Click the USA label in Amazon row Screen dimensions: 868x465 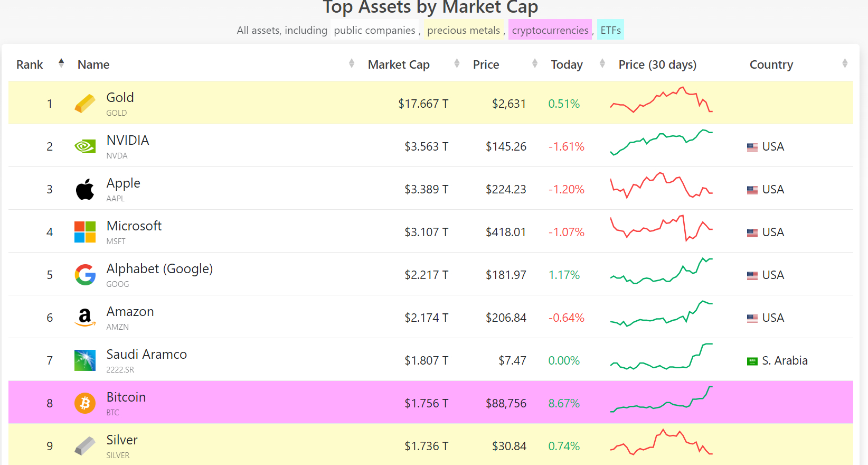pos(773,318)
